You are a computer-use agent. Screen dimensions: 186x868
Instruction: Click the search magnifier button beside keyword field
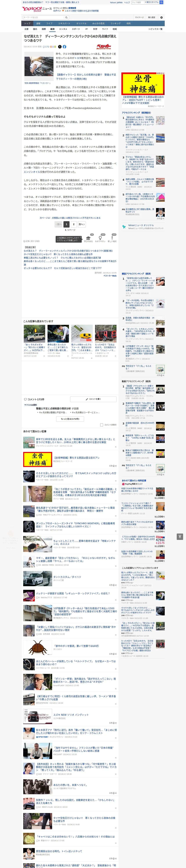pyautogui.click(x=66, y=18)
